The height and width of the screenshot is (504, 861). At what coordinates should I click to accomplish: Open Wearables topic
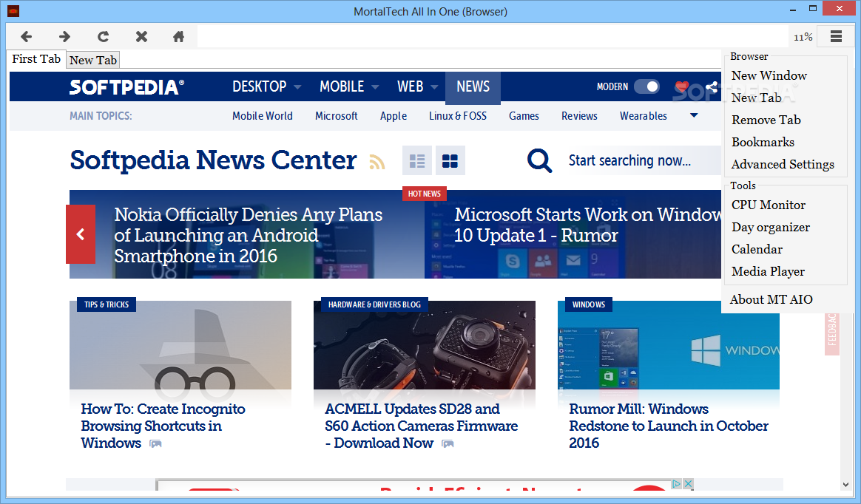pyautogui.click(x=643, y=116)
